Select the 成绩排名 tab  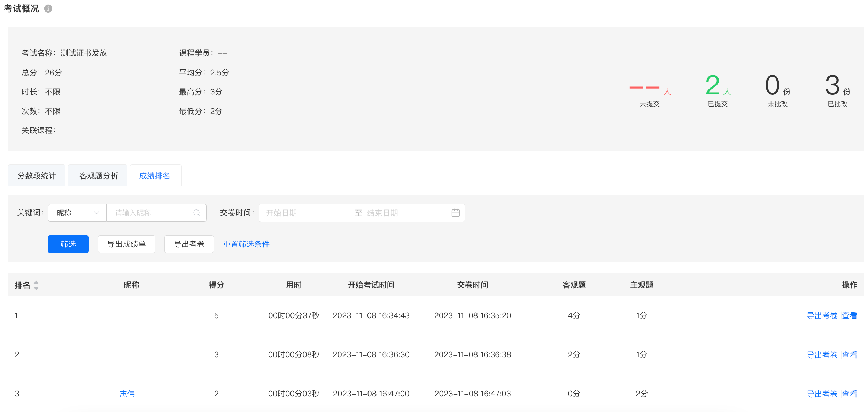(x=155, y=175)
